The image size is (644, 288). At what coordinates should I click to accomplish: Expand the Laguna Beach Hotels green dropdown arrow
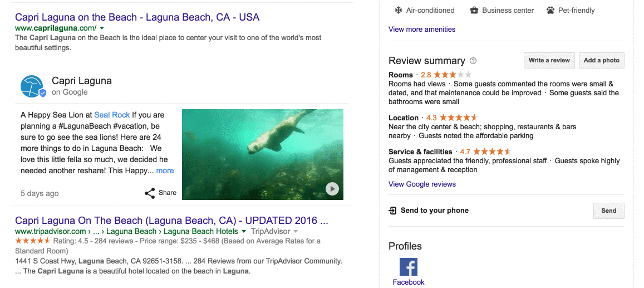click(244, 232)
